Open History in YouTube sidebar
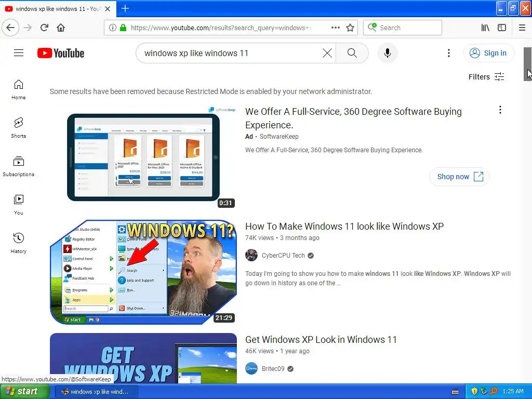Image resolution: width=532 pixels, height=399 pixels. [x=18, y=243]
